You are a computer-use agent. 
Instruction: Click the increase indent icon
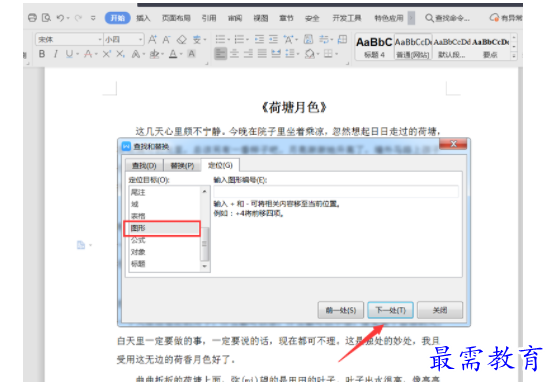point(273,39)
